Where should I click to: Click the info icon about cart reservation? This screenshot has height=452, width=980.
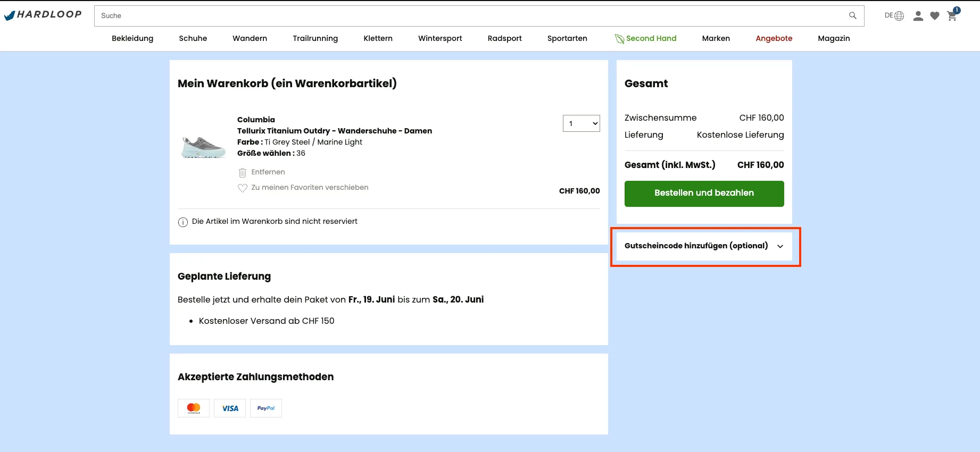pyautogui.click(x=183, y=222)
